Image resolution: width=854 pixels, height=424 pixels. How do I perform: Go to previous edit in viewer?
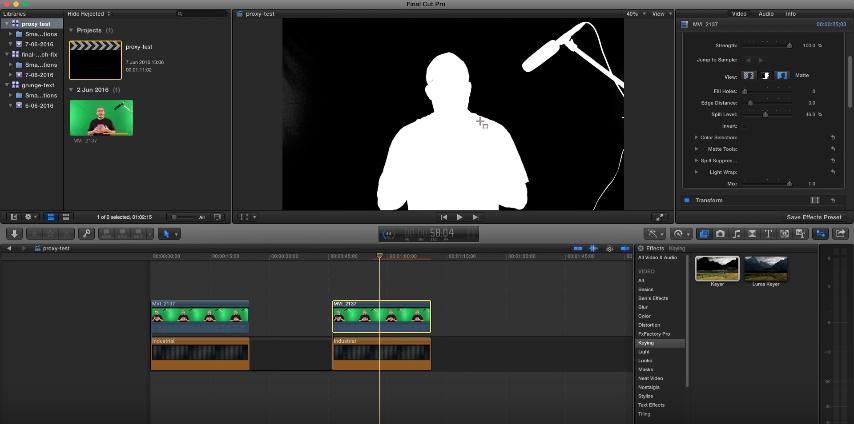444,217
